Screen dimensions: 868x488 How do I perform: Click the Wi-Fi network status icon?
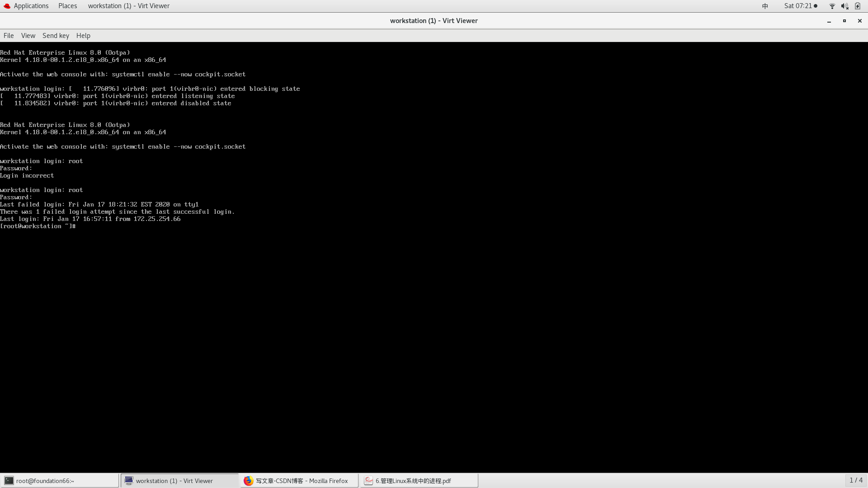tap(832, 6)
